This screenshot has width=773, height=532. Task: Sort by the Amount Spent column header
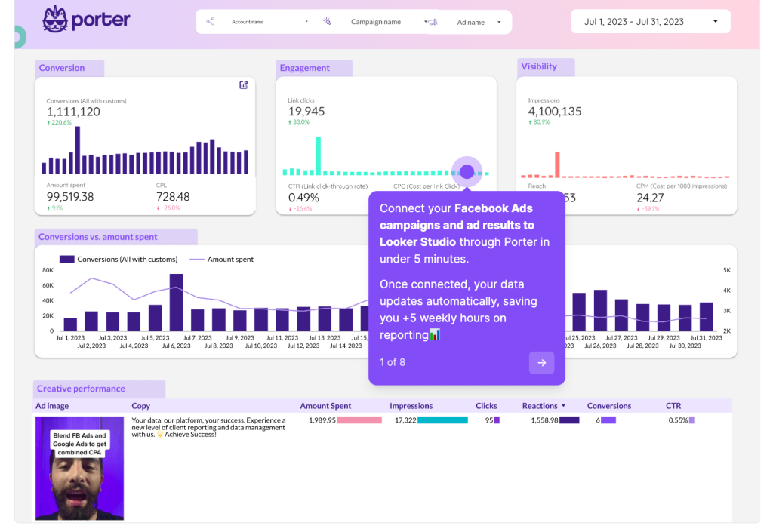pos(325,406)
